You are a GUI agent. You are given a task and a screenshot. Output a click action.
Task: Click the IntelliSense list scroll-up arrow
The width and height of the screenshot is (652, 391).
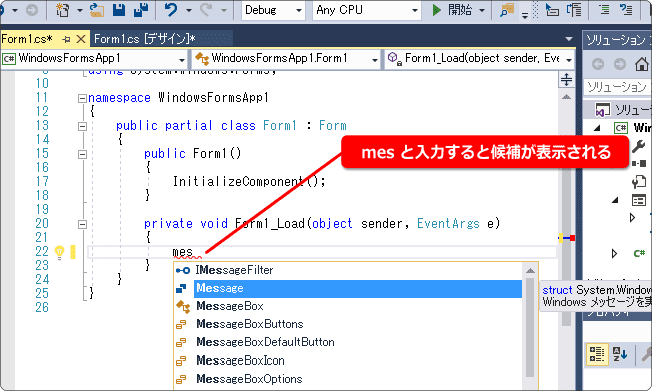pos(530,271)
